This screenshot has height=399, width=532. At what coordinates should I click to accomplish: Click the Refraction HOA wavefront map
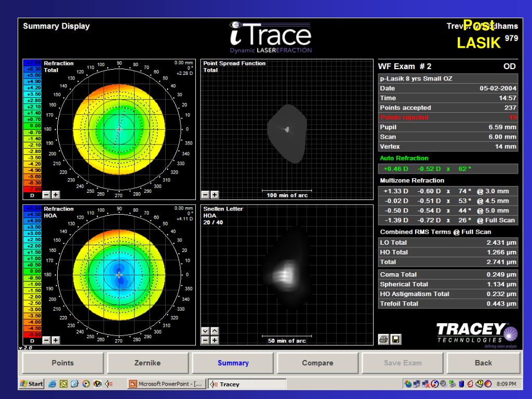click(x=119, y=275)
